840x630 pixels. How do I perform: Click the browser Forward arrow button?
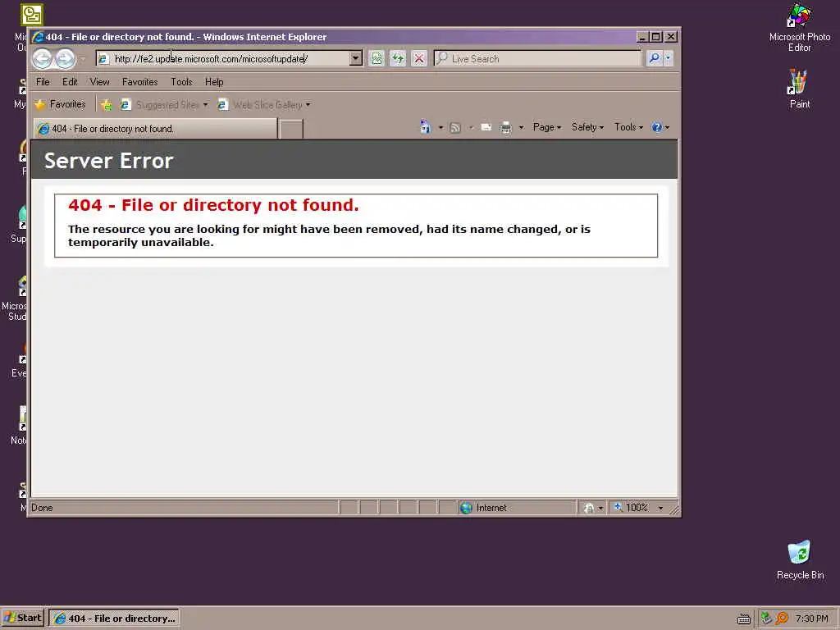click(66, 59)
